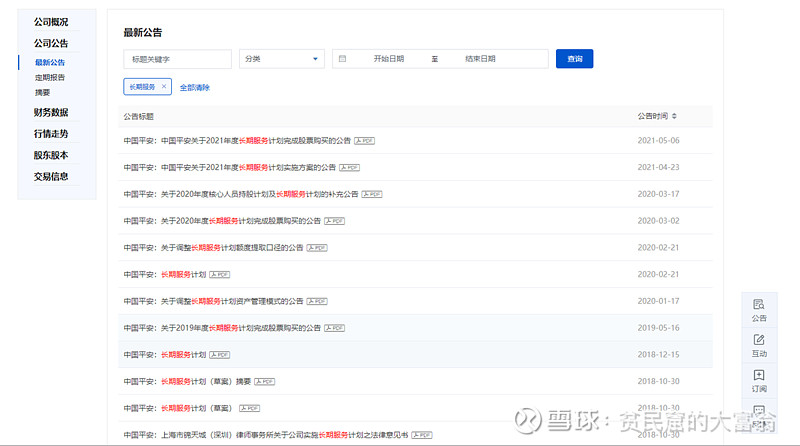Open announcement 关于调整长期服务计划资产管理模式的公告
This screenshot has height=446, width=800.
[213, 302]
